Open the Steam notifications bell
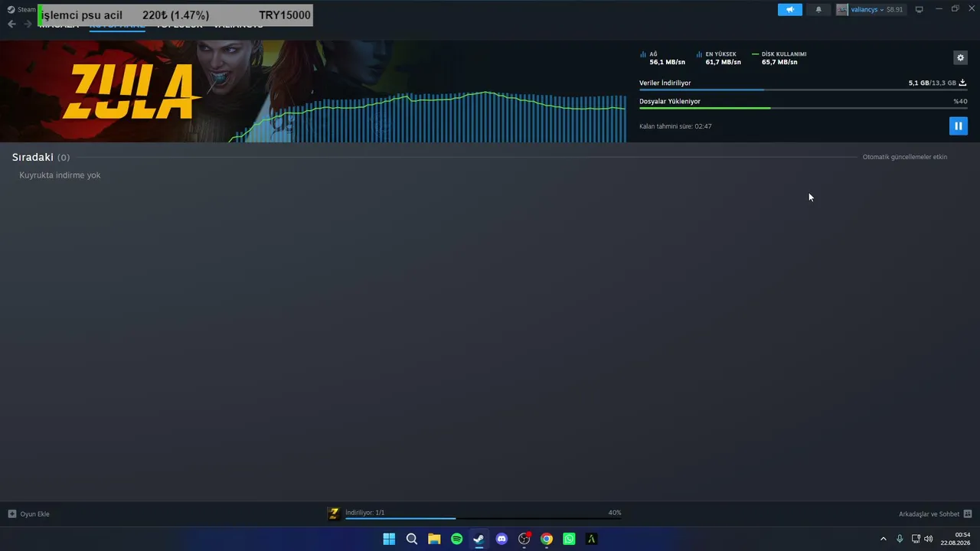The height and width of the screenshot is (551, 980). (x=818, y=10)
